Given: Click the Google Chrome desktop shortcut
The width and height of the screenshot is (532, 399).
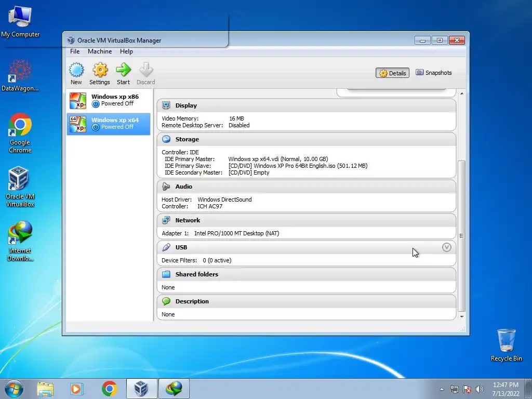Looking at the screenshot, I should pos(20,132).
